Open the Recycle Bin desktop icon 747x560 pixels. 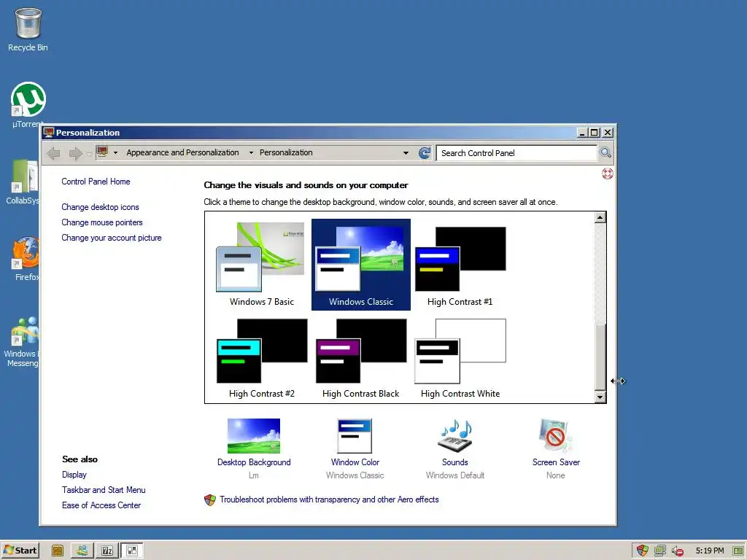coord(28,29)
